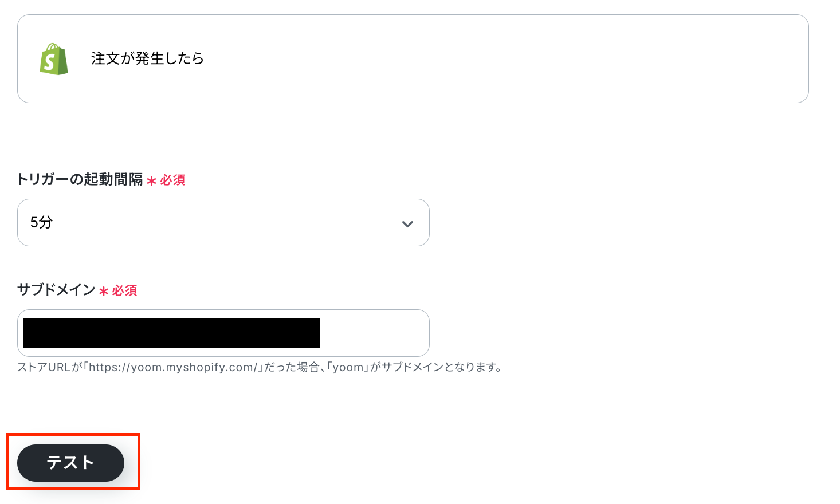Click the 5分 value in the interval selector
The image size is (840, 504).
[x=41, y=222]
